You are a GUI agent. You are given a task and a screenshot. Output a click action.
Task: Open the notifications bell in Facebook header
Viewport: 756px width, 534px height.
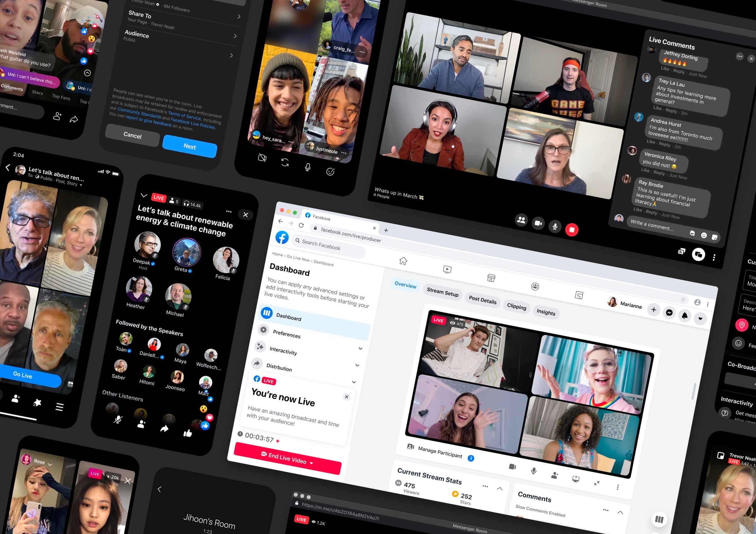[685, 316]
